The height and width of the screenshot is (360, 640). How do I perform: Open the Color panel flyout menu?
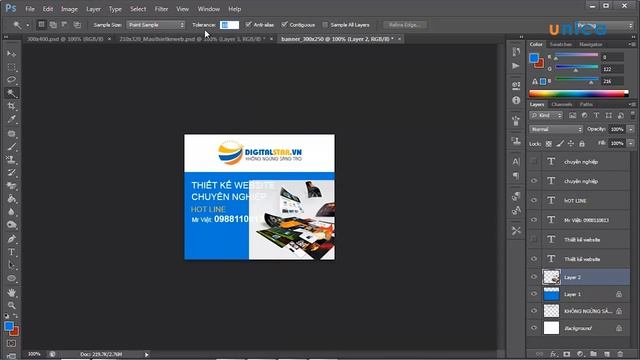coord(632,44)
